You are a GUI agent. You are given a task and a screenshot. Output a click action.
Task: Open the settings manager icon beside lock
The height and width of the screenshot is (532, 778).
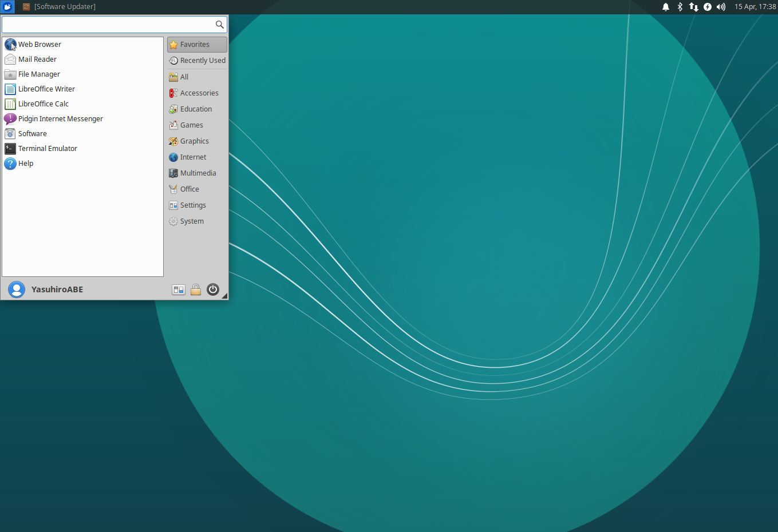179,289
